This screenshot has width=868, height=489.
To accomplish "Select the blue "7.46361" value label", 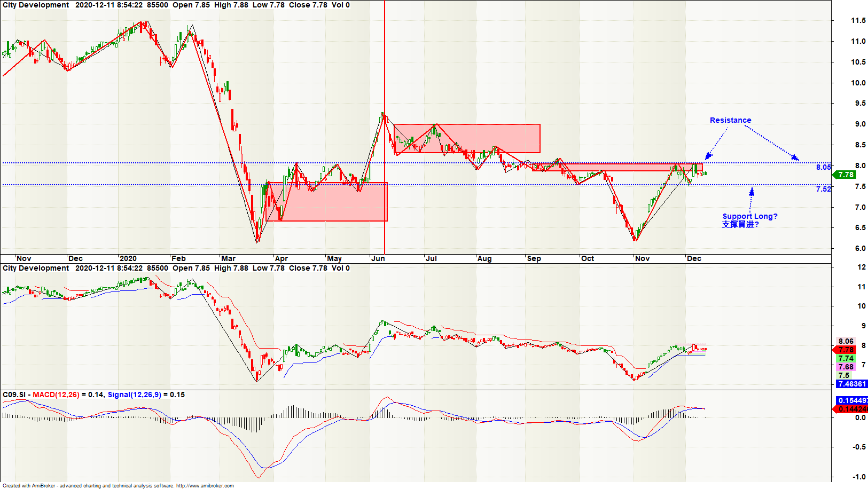I will click(852, 384).
